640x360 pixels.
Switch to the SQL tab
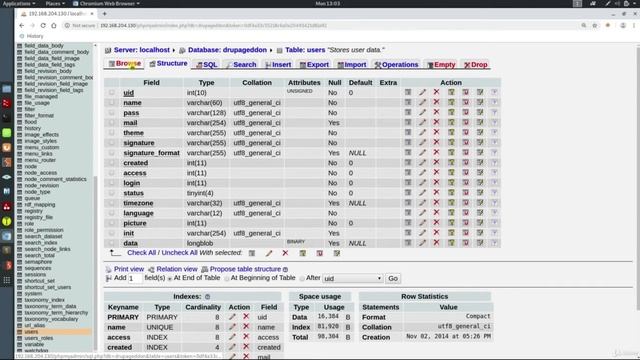pyautogui.click(x=207, y=64)
